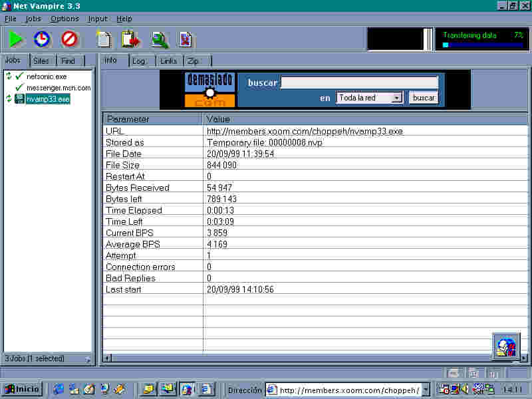
Task: Open the File menu
Action: [x=10, y=19]
